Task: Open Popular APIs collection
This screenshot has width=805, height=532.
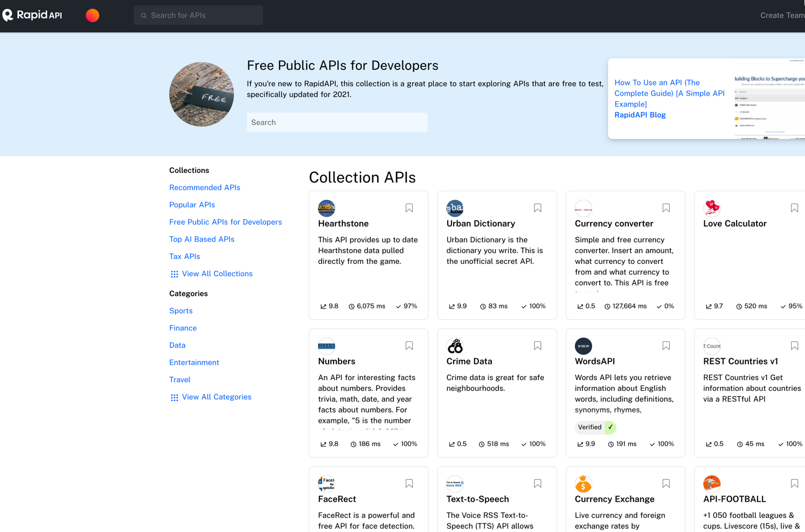Action: (x=192, y=205)
